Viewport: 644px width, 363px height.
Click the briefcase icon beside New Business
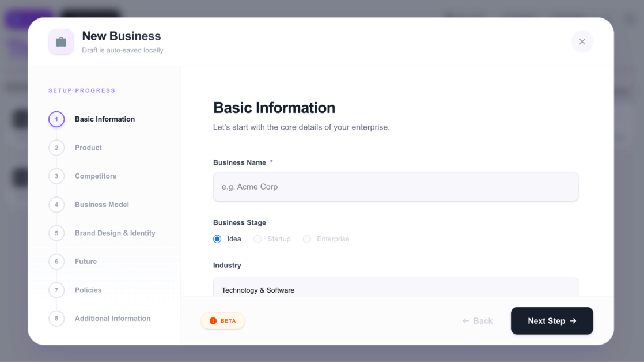[x=61, y=42]
